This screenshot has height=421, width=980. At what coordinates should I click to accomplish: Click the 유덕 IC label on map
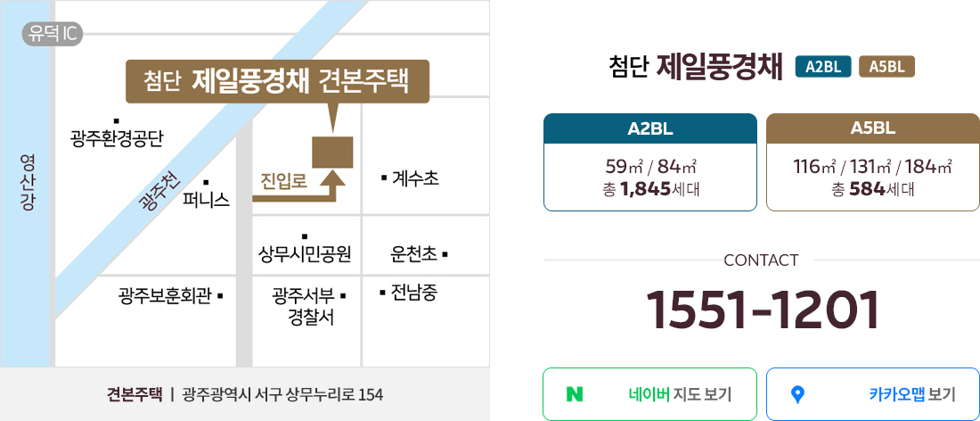coord(52,34)
